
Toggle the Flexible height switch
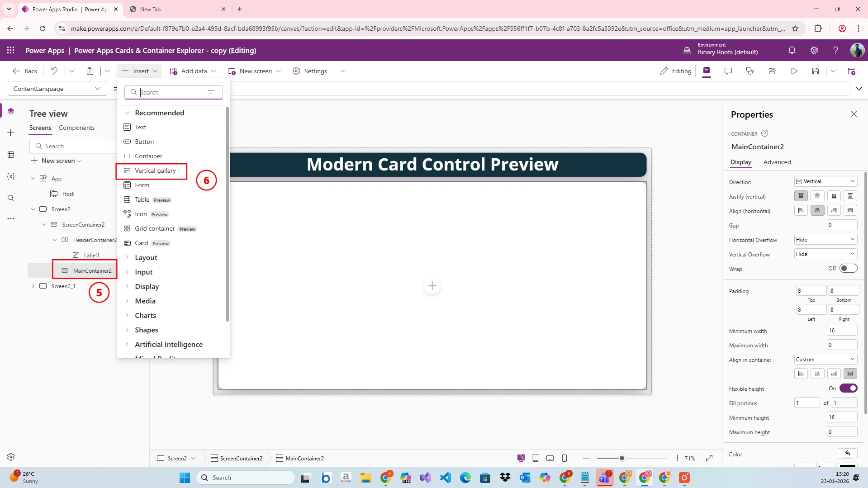tap(848, 388)
